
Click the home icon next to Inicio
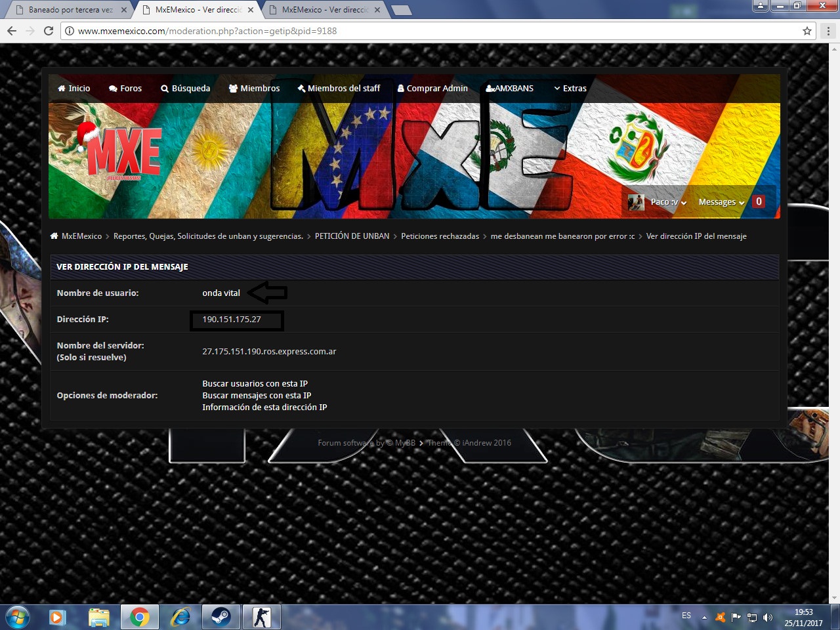[62, 89]
